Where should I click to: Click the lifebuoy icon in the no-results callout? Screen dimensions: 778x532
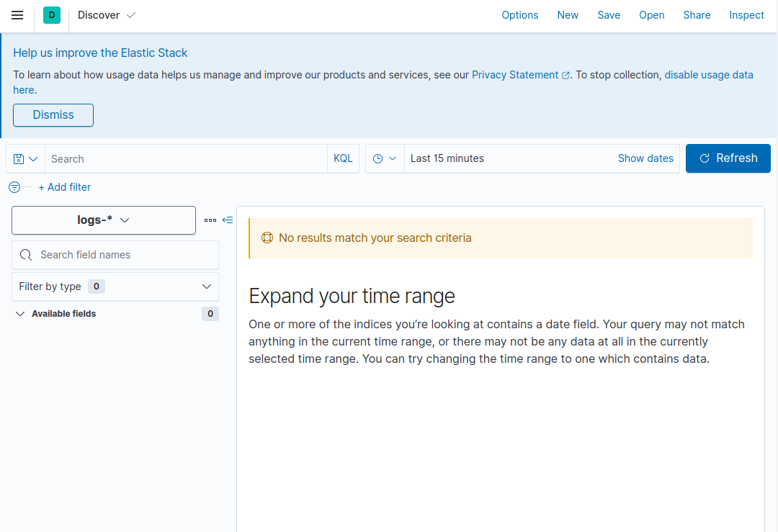click(267, 238)
